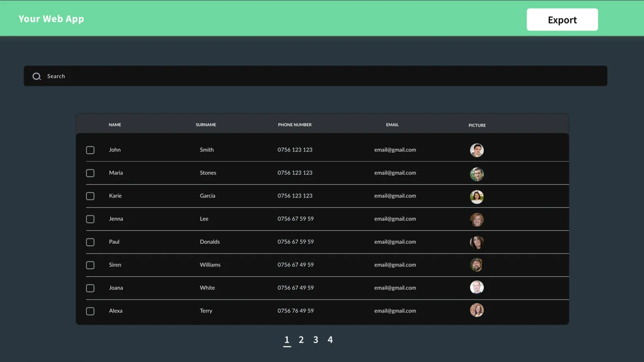Click the PICTURE column header
The width and height of the screenshot is (644, 362).
(477, 125)
